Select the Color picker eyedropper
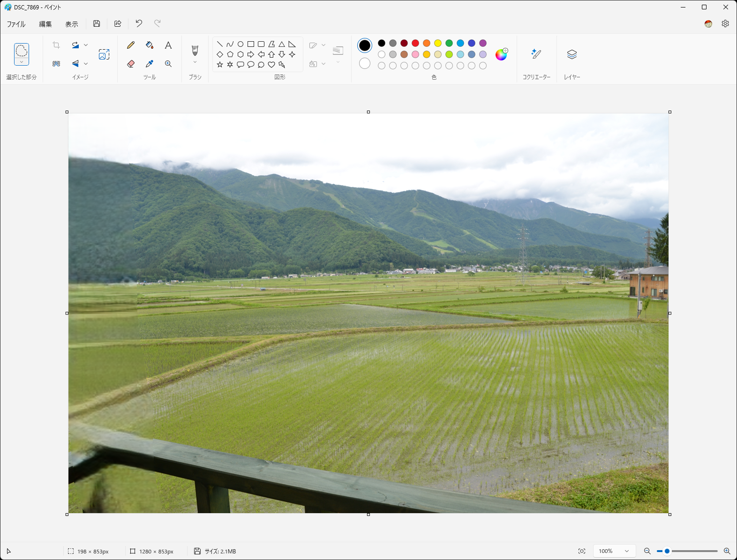 point(150,64)
